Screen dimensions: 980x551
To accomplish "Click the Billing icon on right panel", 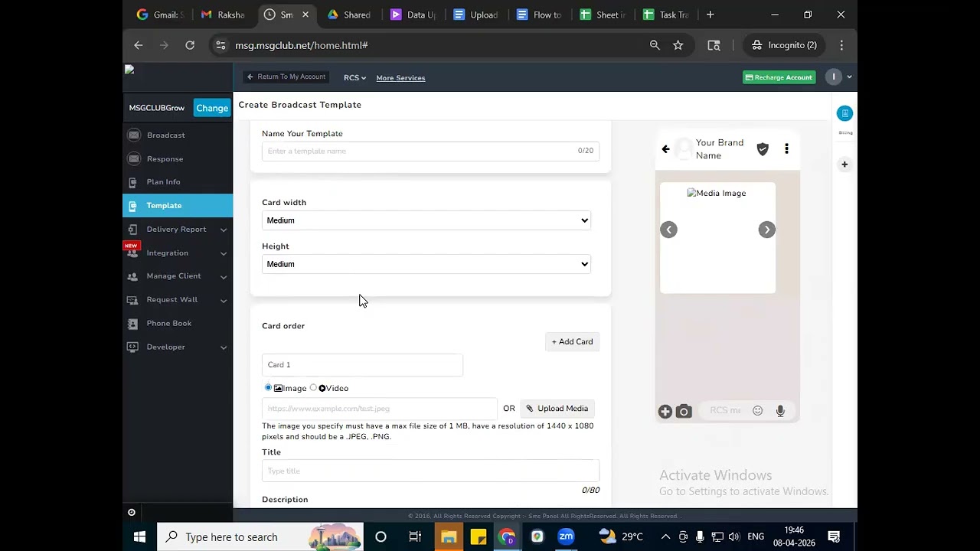I will (844, 114).
